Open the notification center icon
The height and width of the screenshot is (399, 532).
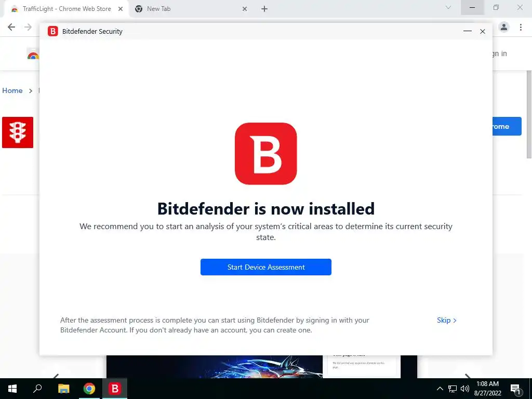pos(516,389)
